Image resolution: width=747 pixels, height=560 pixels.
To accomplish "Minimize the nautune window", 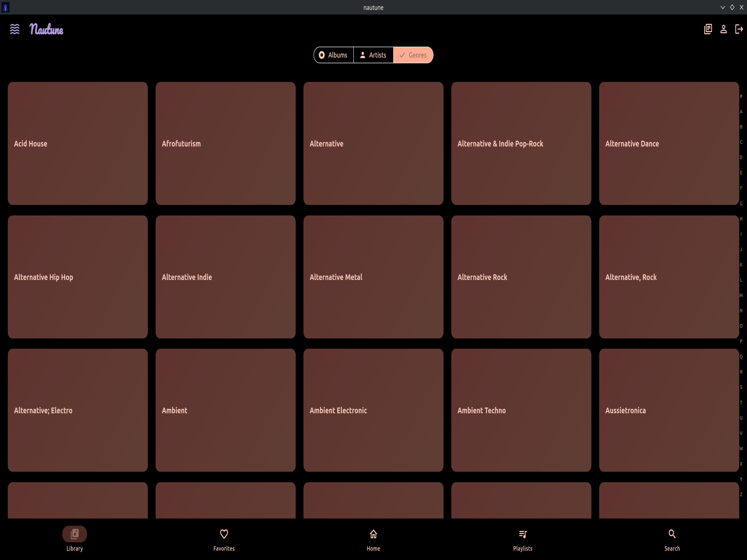I will point(723,7).
